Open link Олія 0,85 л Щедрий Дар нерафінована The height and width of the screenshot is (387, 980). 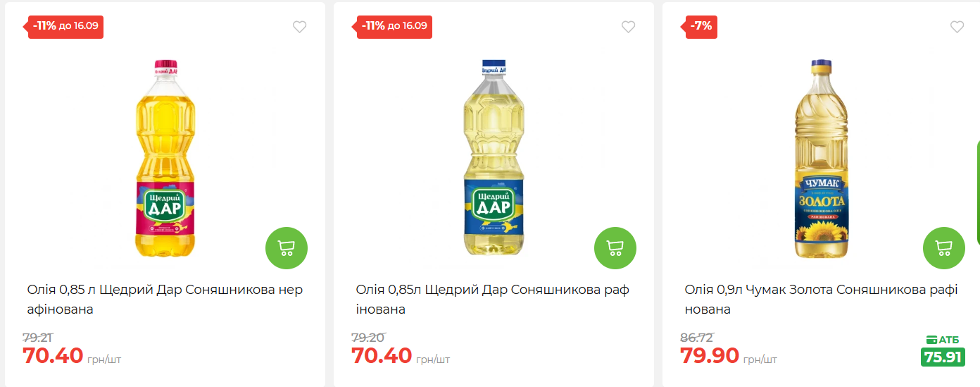pyautogui.click(x=165, y=299)
